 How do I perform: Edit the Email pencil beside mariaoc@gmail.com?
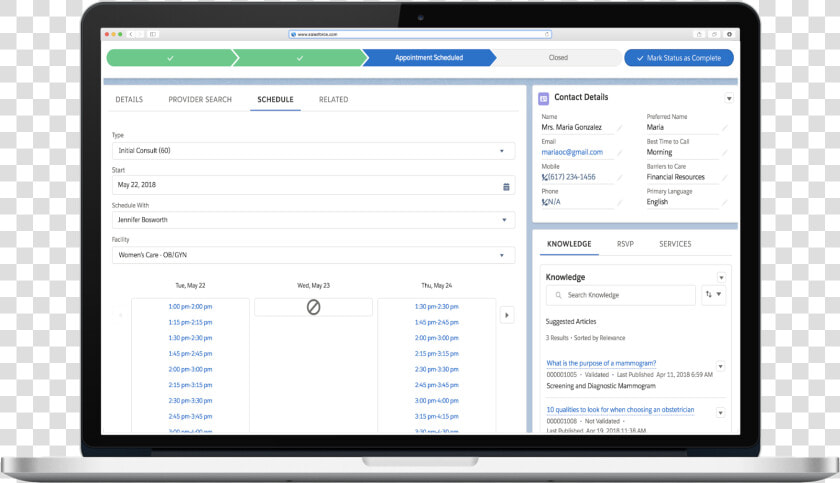click(619, 153)
